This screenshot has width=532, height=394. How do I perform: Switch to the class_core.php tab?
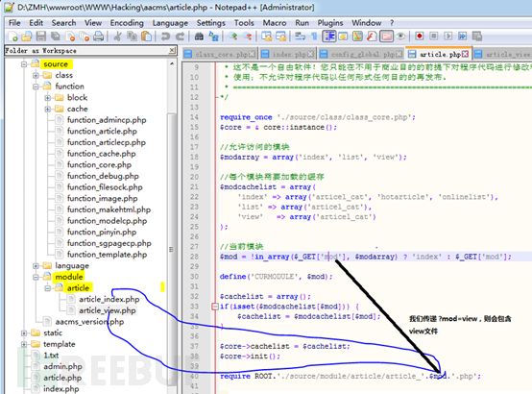coord(220,54)
